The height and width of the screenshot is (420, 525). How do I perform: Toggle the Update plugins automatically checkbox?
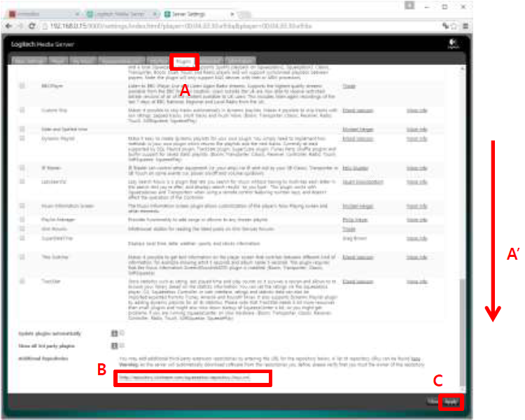click(x=122, y=333)
